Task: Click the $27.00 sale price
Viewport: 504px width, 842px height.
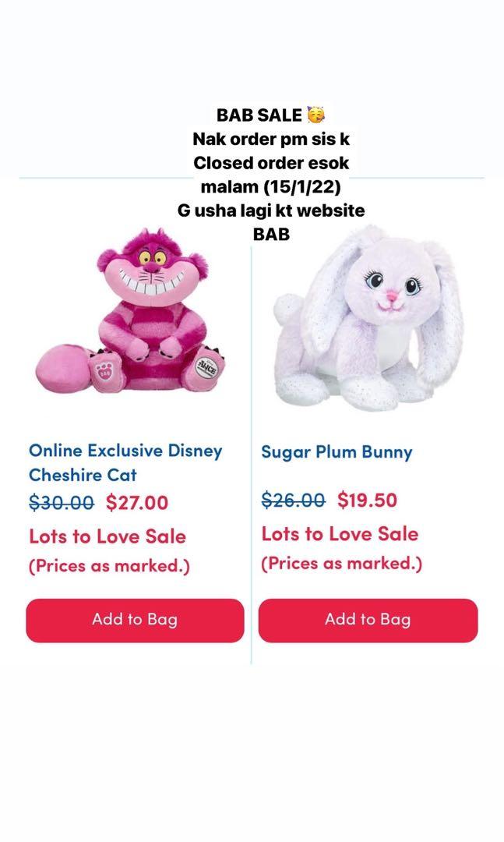Action: click(137, 503)
